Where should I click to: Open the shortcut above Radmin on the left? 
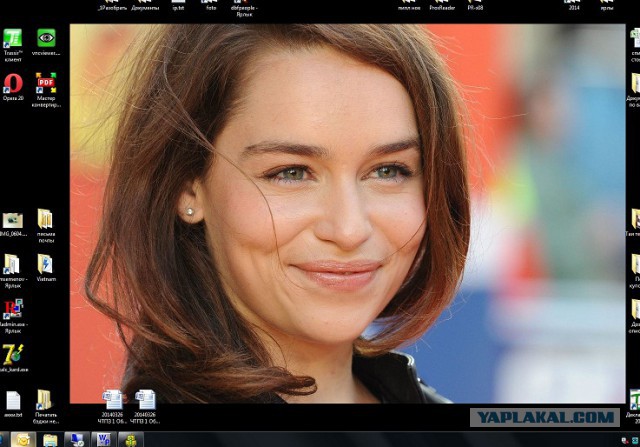pos(13,265)
